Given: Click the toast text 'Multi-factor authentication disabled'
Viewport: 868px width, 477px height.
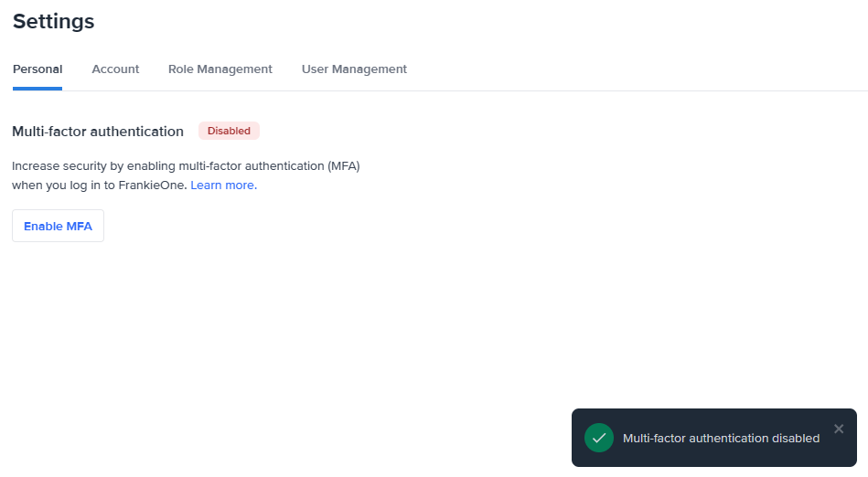Looking at the screenshot, I should click(x=721, y=439).
